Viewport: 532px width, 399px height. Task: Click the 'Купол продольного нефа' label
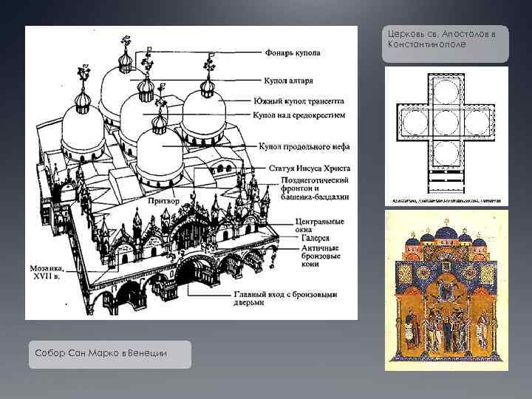point(304,146)
